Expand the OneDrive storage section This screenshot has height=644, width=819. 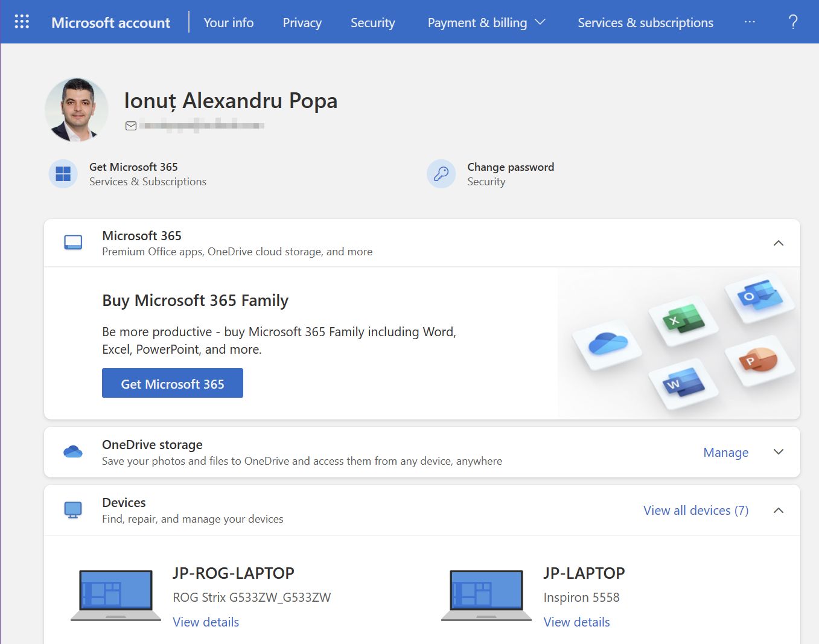[x=779, y=452]
